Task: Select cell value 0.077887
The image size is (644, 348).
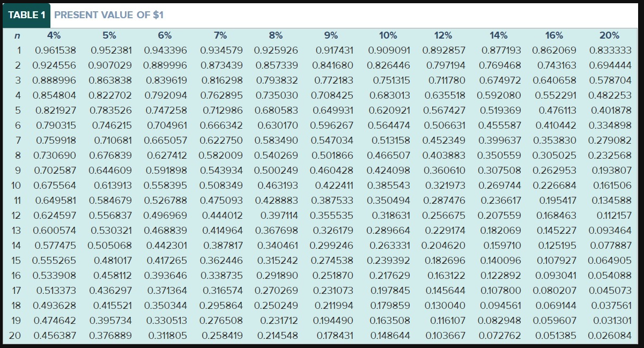Action: 611,246
